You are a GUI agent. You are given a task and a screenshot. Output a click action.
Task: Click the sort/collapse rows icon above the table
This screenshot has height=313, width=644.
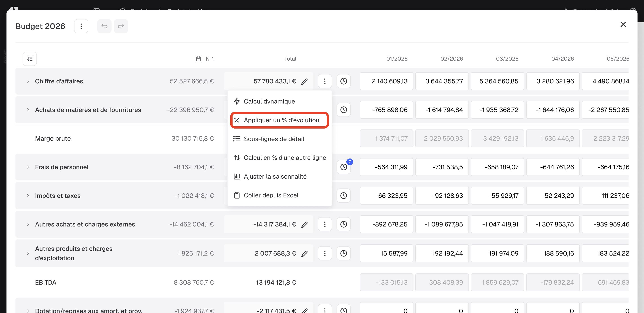(x=30, y=59)
